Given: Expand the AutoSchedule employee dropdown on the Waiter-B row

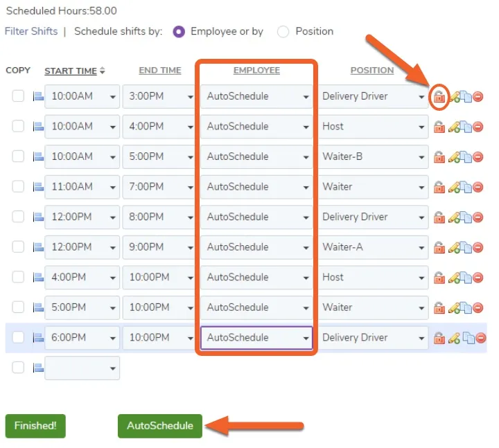Looking at the screenshot, I should pyautogui.click(x=256, y=156).
